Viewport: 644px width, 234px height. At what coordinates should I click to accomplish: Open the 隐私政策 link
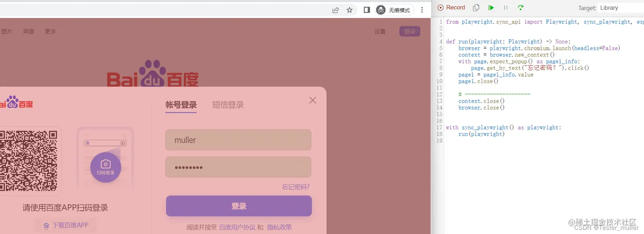point(279,228)
